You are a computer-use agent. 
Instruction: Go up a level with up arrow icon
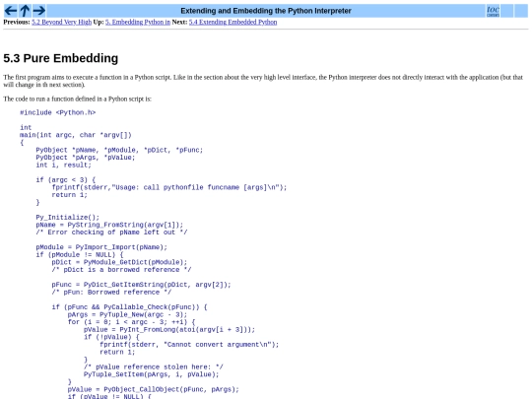pyautogui.click(x=25, y=11)
